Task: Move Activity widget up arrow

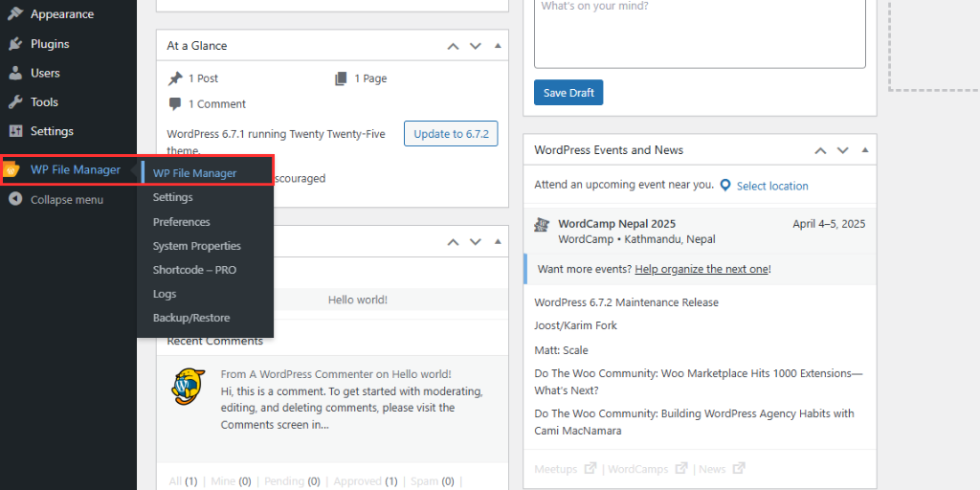Action: (453, 242)
